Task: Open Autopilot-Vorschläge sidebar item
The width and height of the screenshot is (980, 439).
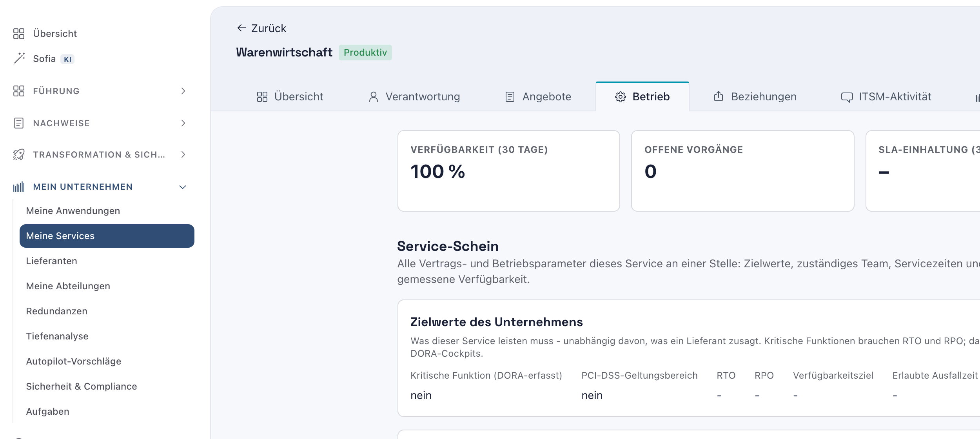Action: 107,361
